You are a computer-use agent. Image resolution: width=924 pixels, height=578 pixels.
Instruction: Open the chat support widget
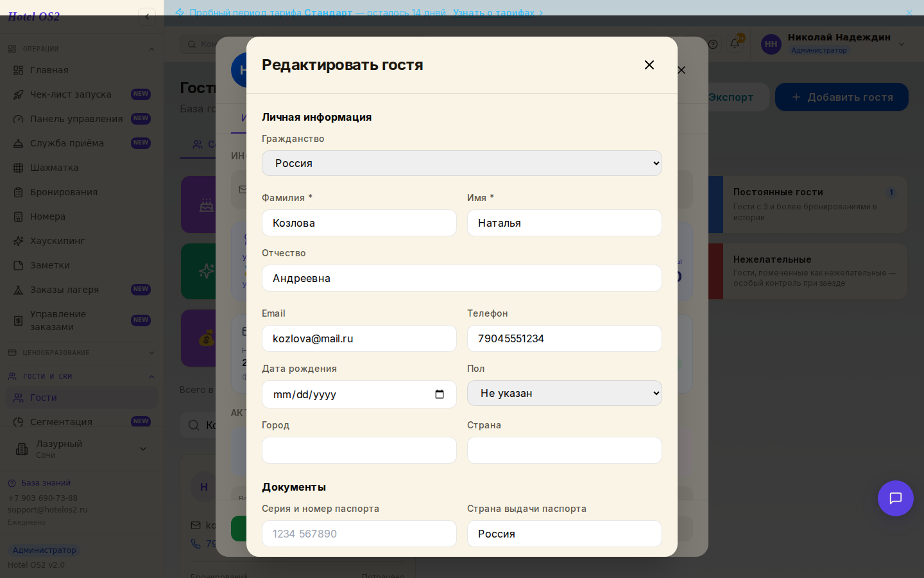pyautogui.click(x=896, y=498)
